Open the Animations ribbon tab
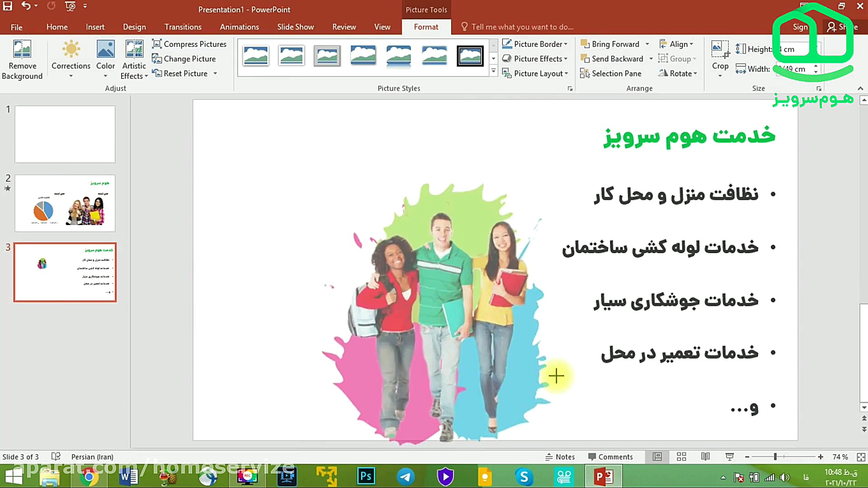The width and height of the screenshot is (868, 488). pos(239,27)
